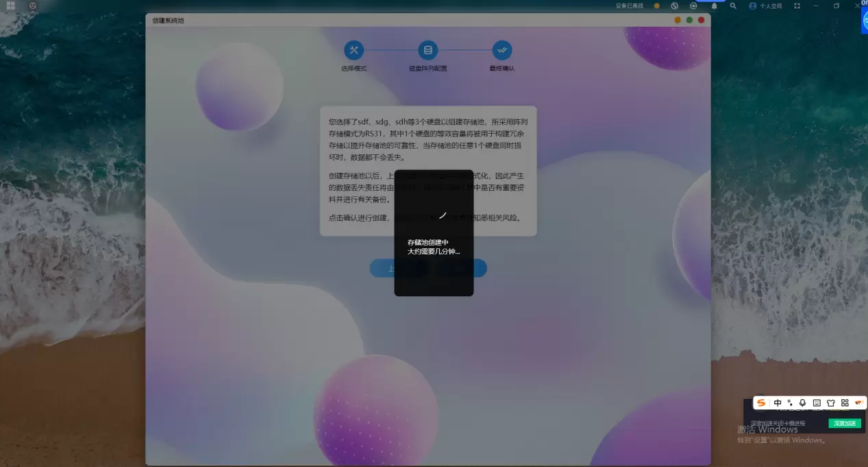This screenshot has height=467, width=868.
Task: Click the 磁盘阵列配置 disk step icon
Action: [x=428, y=50]
